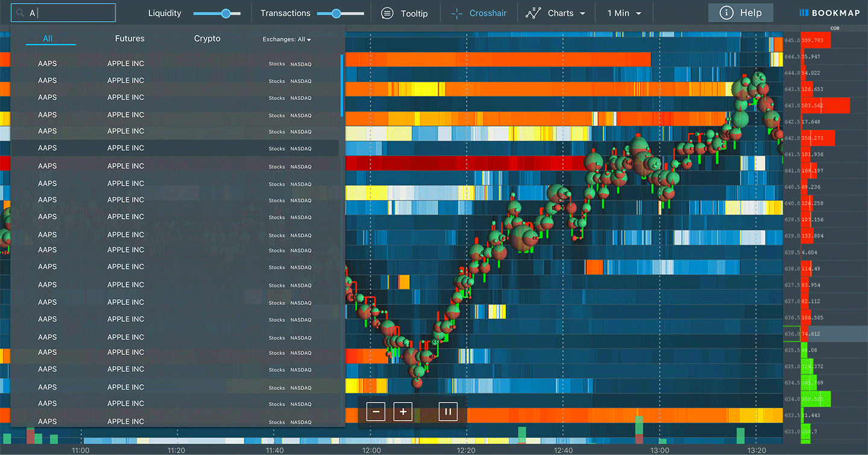
Task: Select the All tab in search results
Action: pos(48,39)
